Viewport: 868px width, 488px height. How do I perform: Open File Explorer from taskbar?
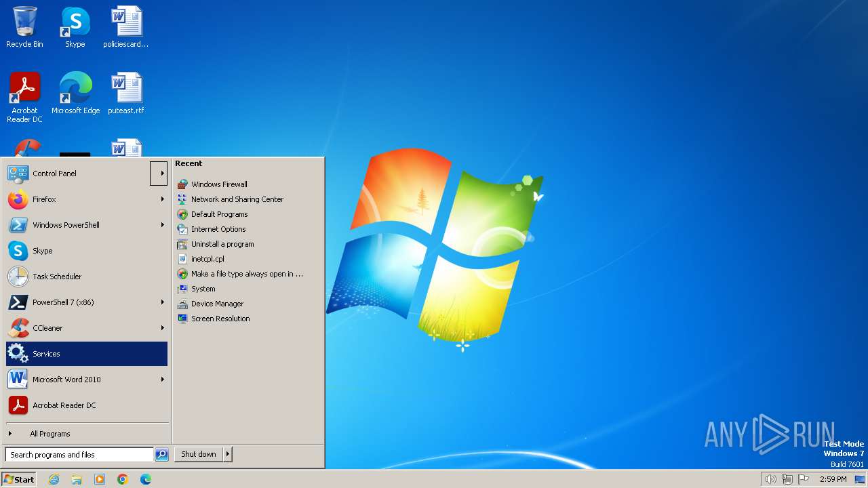pyautogui.click(x=77, y=479)
